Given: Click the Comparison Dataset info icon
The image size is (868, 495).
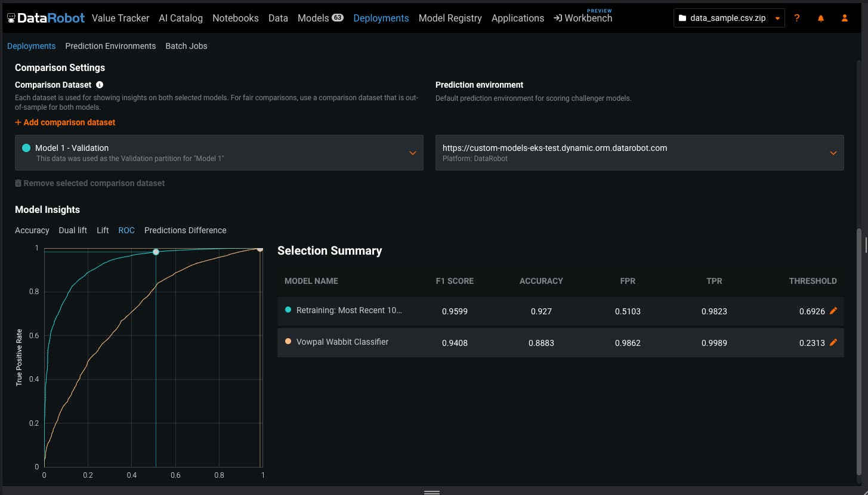Looking at the screenshot, I should point(100,85).
